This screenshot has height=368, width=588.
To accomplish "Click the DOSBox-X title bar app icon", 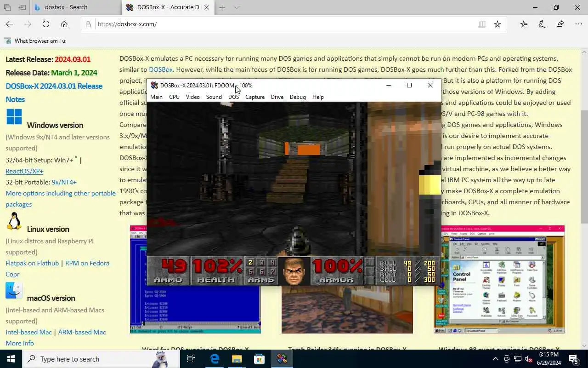I will [154, 85].
